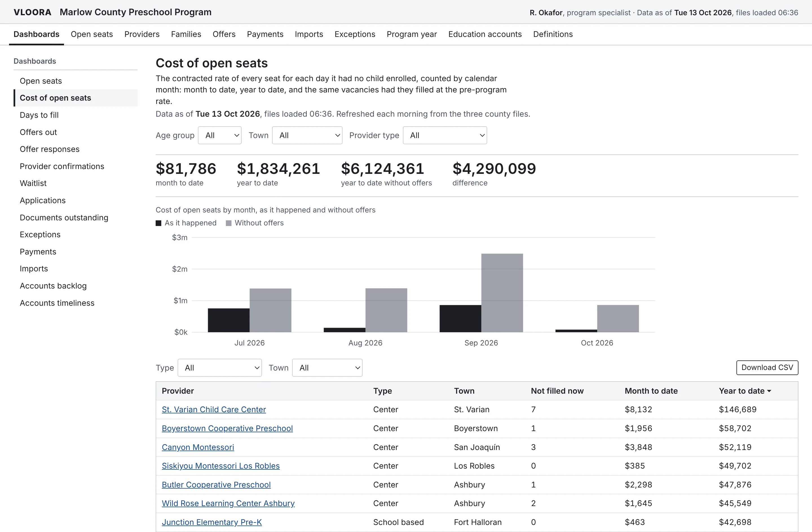Image resolution: width=812 pixels, height=532 pixels.
Task: Download the table as CSV
Action: (767, 367)
